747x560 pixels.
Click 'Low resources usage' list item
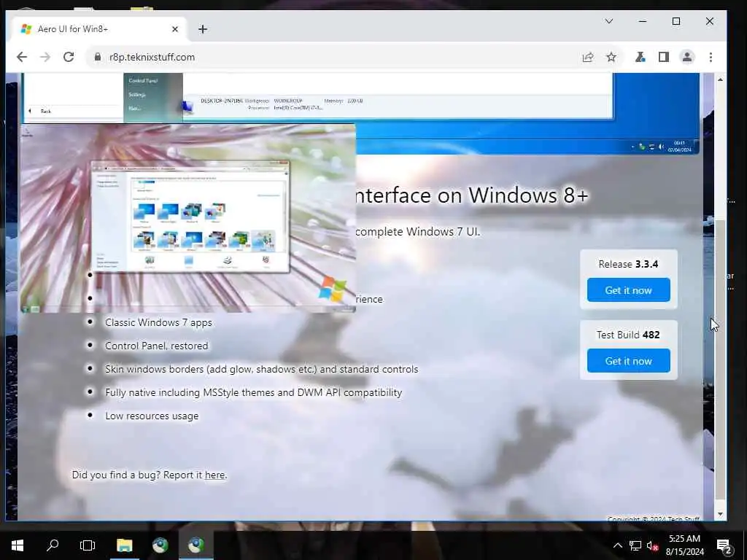tap(152, 416)
